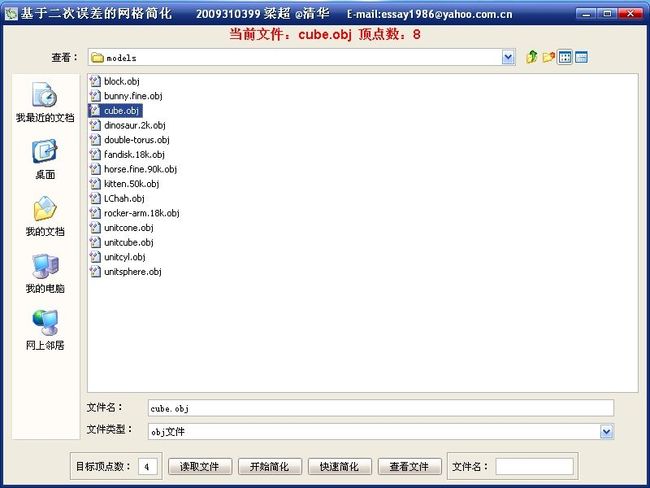Select the unitcyl.obj file name
Viewport: 650px width, 488px height.
click(125, 257)
